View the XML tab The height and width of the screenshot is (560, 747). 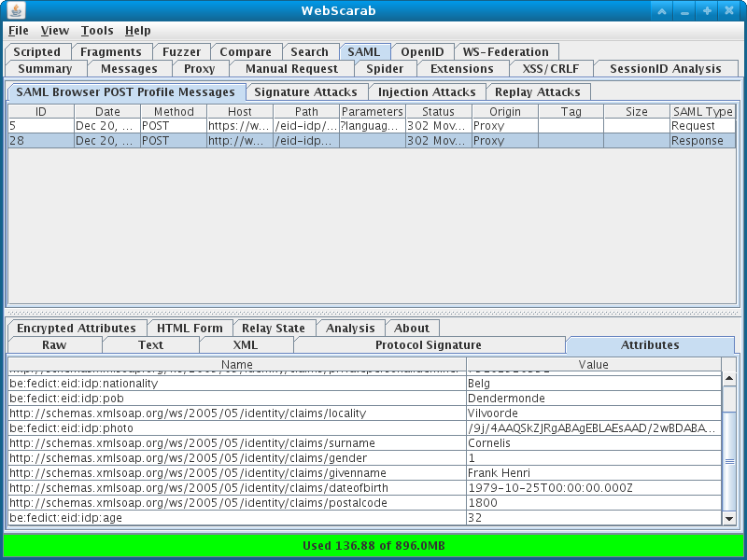click(x=246, y=344)
